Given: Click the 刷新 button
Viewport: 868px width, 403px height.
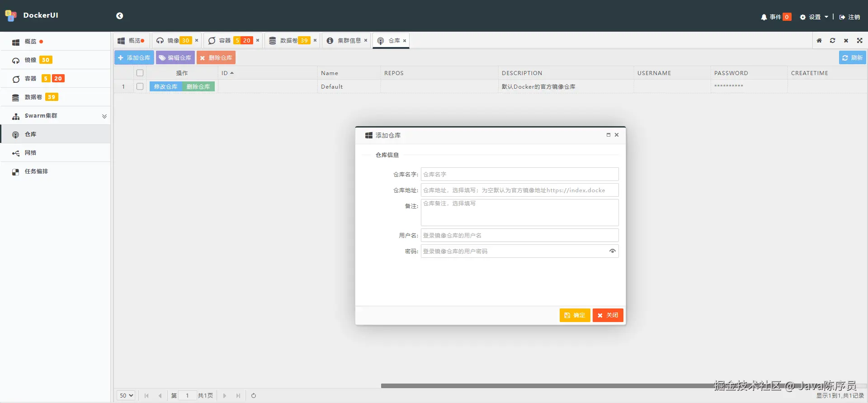Looking at the screenshot, I should point(852,58).
